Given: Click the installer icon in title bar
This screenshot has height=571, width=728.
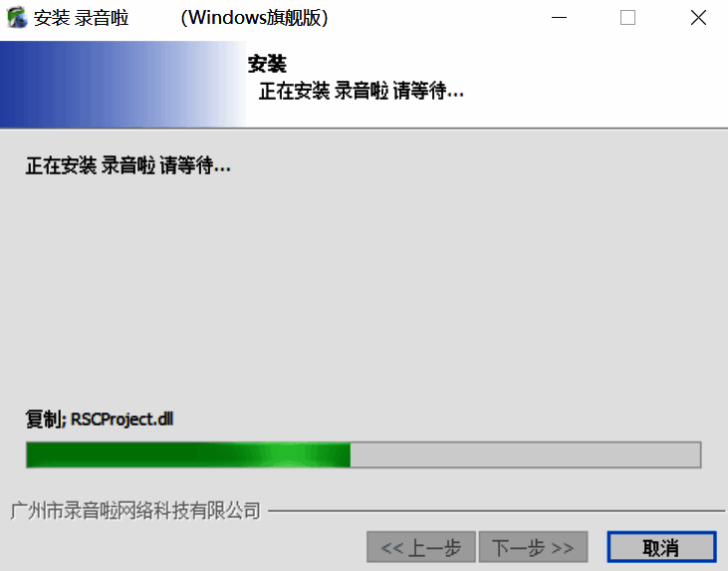Looking at the screenshot, I should [x=17, y=18].
